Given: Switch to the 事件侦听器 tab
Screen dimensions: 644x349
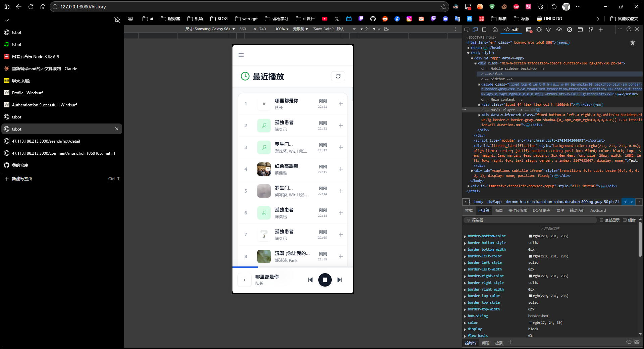Looking at the screenshot, I should (x=517, y=210).
